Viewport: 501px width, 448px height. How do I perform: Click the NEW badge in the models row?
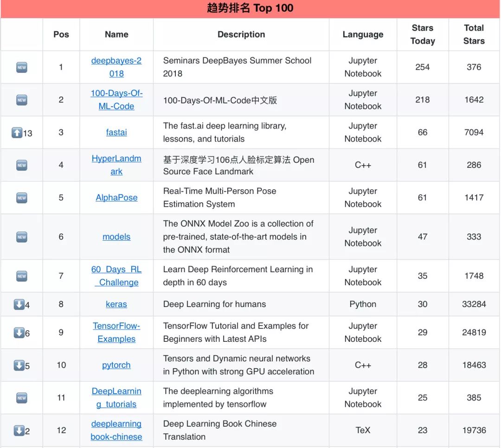point(22,237)
